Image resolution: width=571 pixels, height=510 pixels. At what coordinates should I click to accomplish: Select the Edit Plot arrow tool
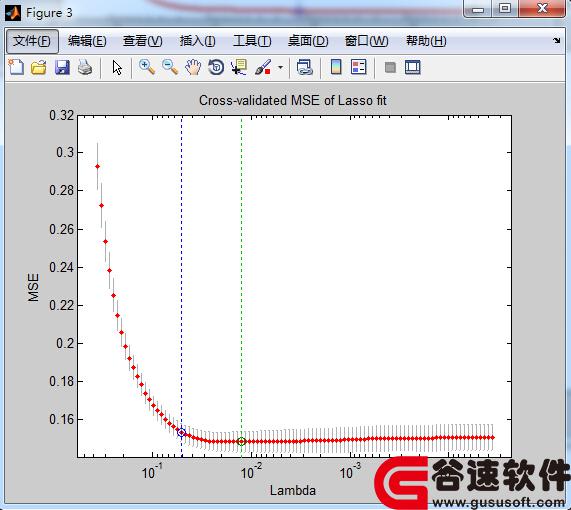tap(117, 68)
